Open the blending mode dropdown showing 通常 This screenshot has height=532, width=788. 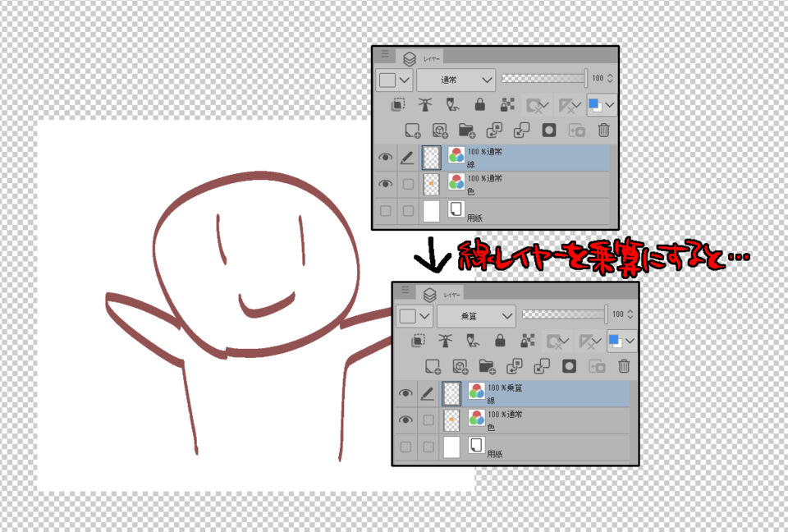pyautogui.click(x=456, y=79)
